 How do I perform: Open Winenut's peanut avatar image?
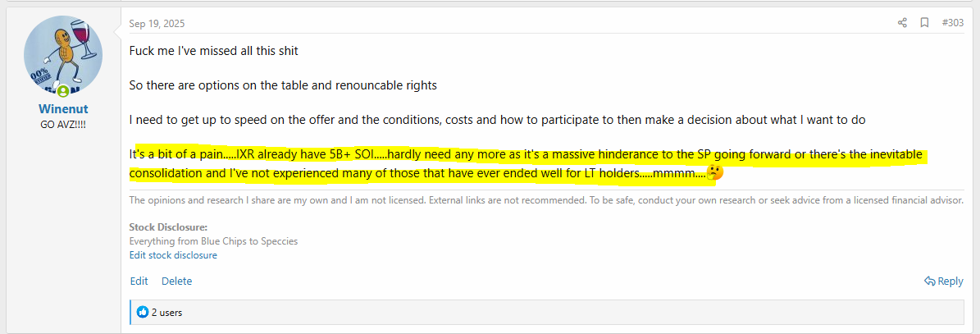63,56
